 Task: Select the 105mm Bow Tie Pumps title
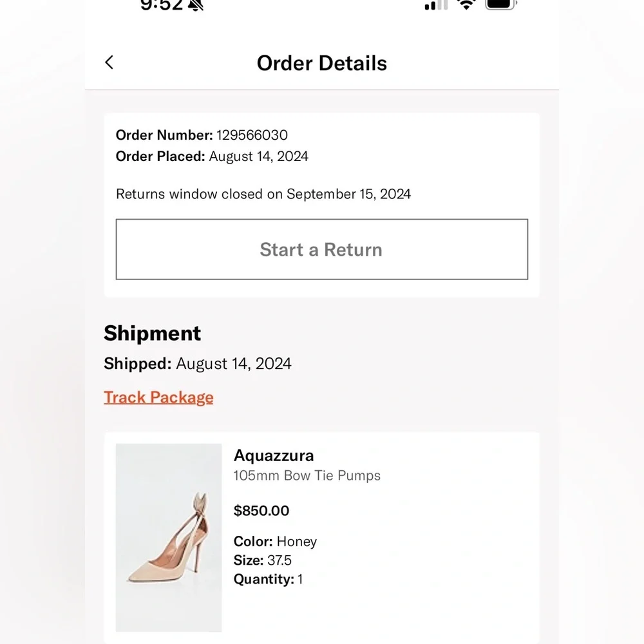[x=307, y=476]
